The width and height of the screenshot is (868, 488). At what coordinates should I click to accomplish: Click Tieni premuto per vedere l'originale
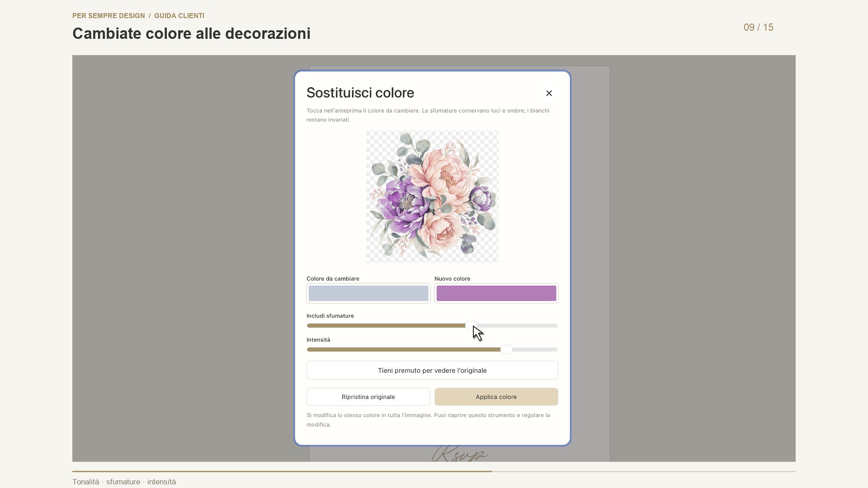click(432, 371)
